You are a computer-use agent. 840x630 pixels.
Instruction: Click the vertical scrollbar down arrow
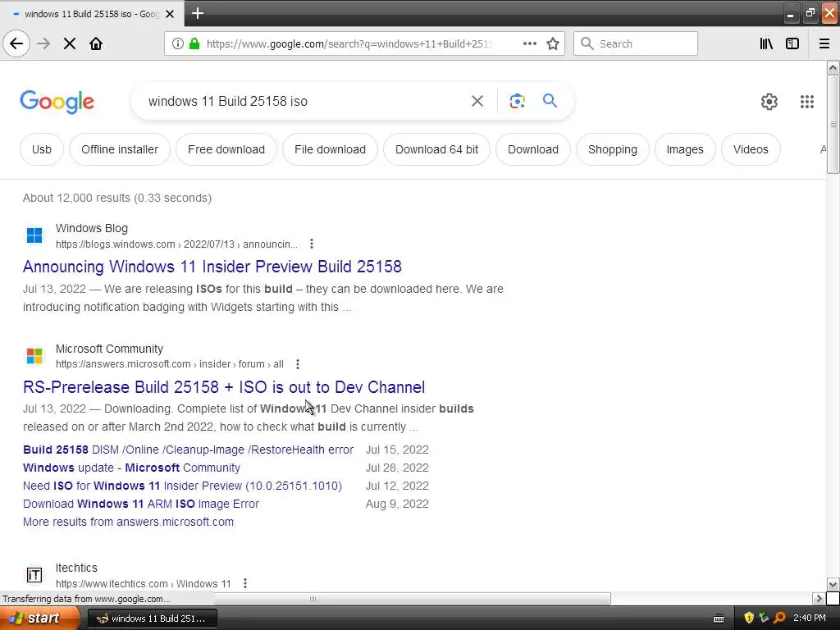[x=833, y=584]
